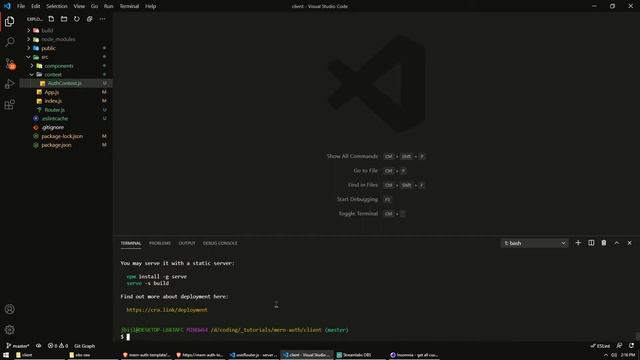Open Router.js file
640x360 pixels.
coord(54,110)
